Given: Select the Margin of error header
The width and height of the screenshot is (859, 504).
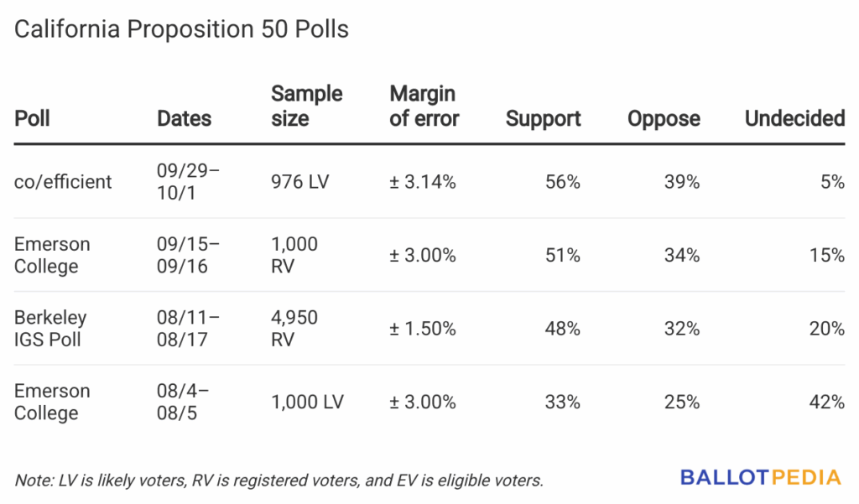Looking at the screenshot, I should pos(424,106).
